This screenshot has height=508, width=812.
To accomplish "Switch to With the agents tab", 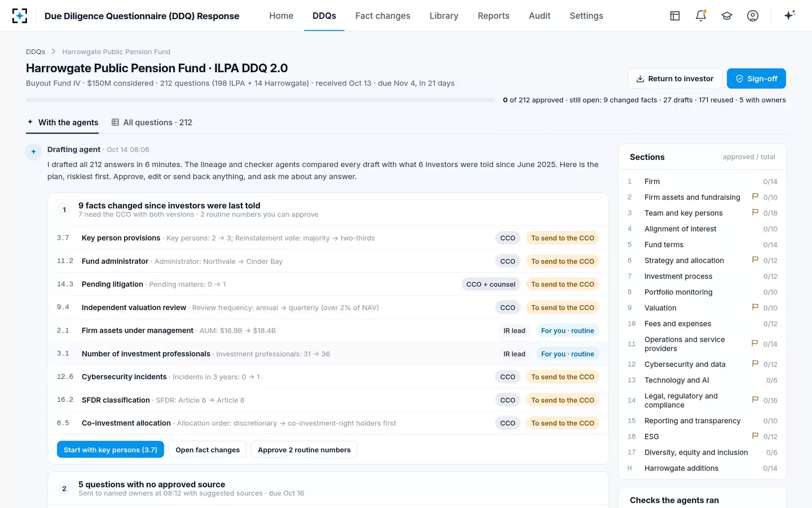I will click(62, 122).
